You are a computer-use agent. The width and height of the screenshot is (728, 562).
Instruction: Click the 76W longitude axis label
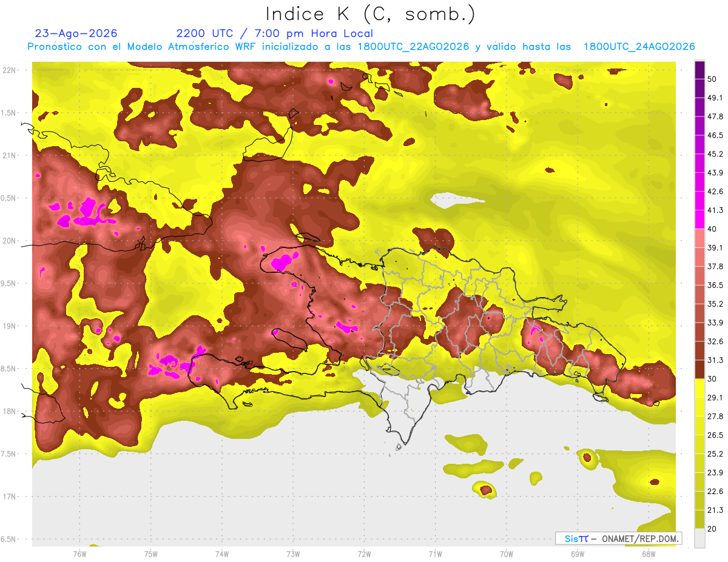pos(79,554)
